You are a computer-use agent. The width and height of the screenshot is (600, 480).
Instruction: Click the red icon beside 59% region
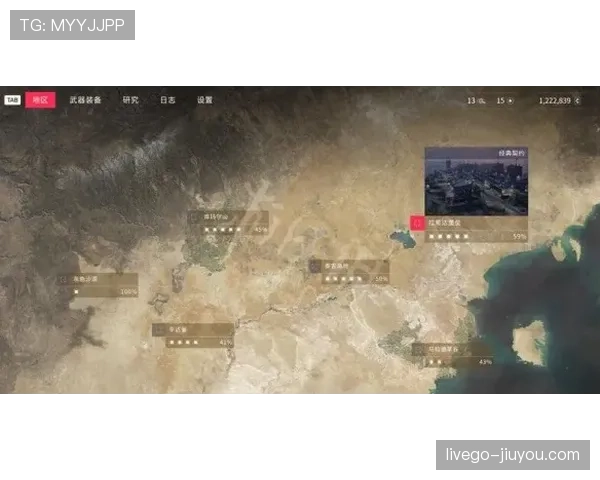click(x=417, y=223)
